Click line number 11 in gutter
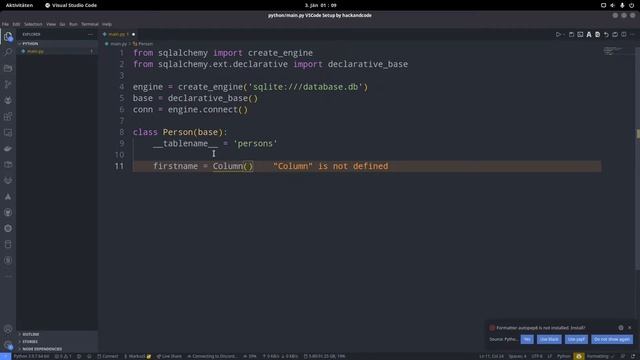This screenshot has width=640, height=360. (119, 166)
